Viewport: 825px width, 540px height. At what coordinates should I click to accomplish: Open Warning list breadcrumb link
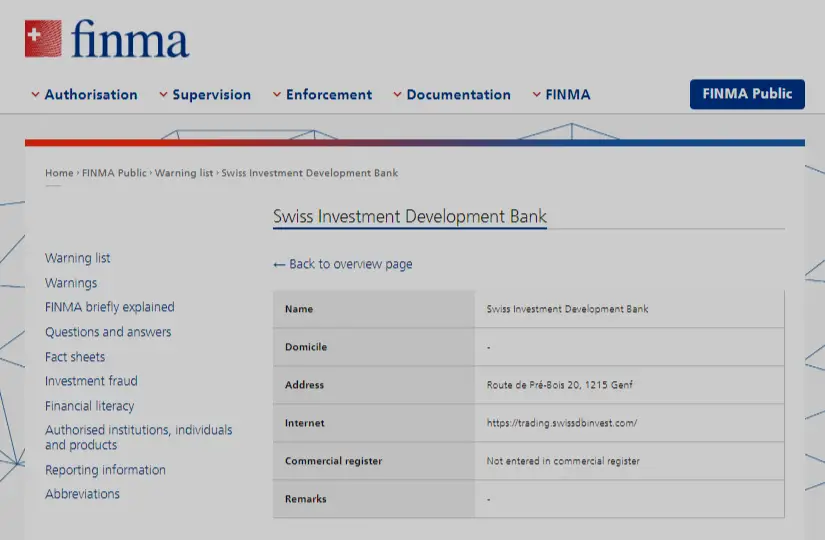click(x=184, y=173)
